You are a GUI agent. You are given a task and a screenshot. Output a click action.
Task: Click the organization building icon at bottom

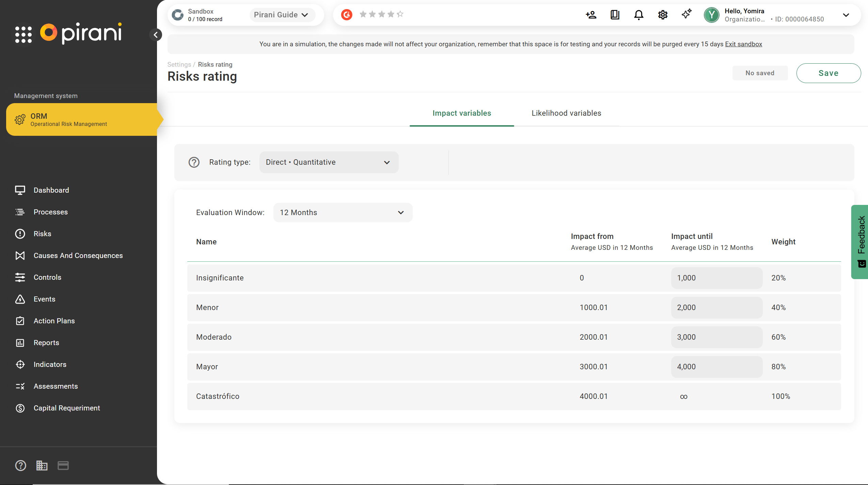[42, 465]
